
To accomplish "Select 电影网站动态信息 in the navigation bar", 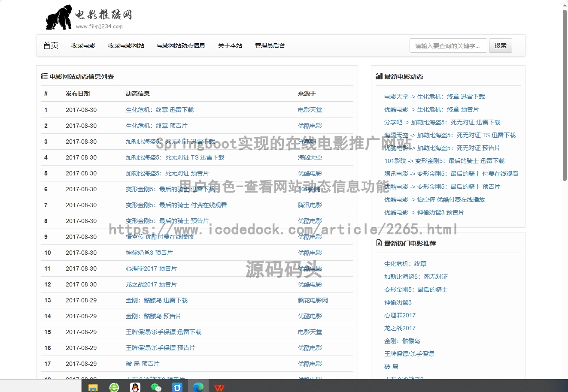I will [x=181, y=45].
